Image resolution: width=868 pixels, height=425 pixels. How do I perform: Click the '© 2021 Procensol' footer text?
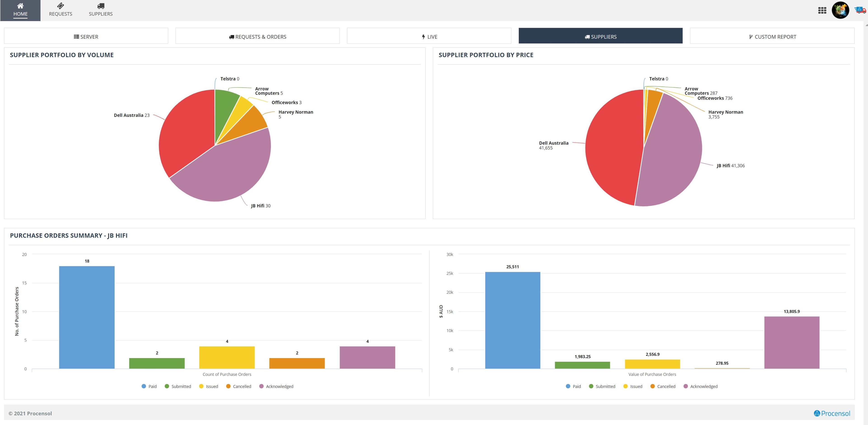(x=30, y=413)
